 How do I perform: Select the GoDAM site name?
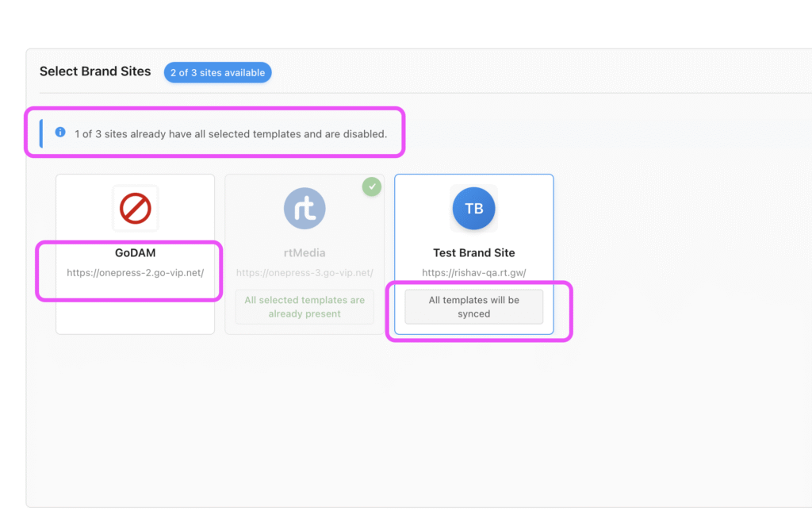tap(135, 253)
